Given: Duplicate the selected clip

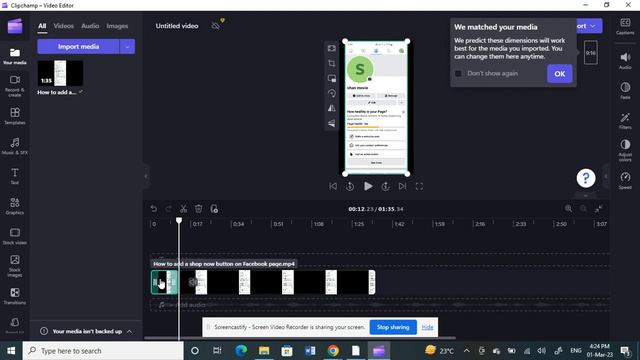Looking at the screenshot, I should coord(214,209).
